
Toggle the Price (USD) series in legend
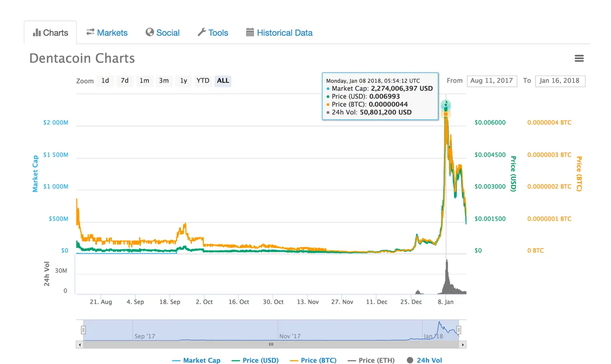tap(255, 360)
